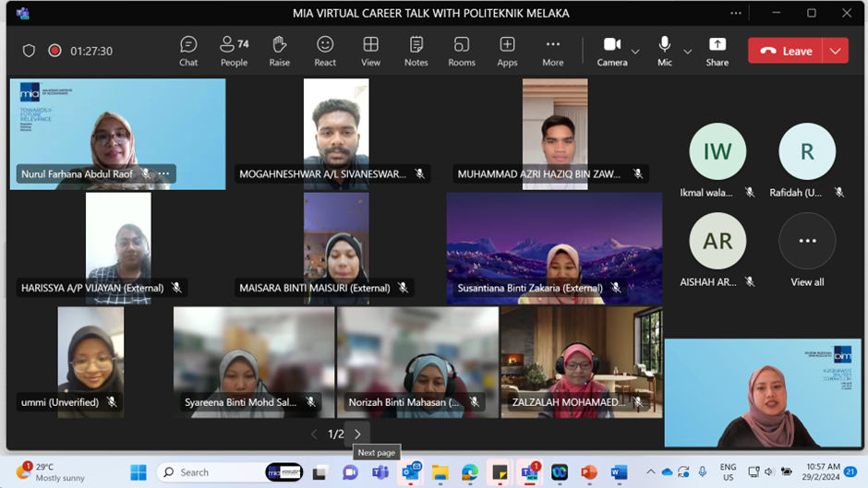Open the React emoji menu
The image size is (868, 488).
point(325,51)
